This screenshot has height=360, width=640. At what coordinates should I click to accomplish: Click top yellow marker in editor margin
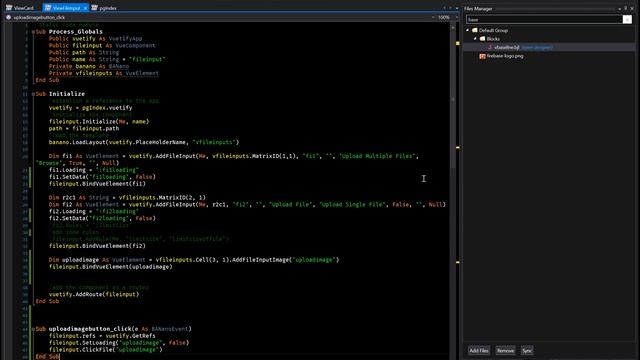click(x=458, y=43)
